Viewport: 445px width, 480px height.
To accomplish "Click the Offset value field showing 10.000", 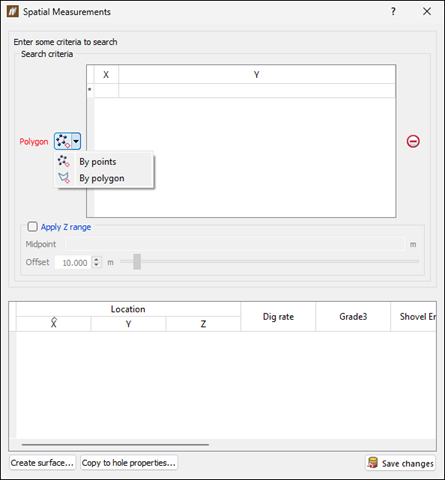I will pyautogui.click(x=73, y=262).
